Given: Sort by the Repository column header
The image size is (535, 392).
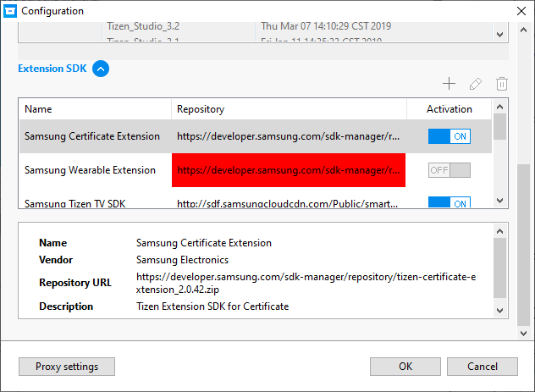Looking at the screenshot, I should (288, 109).
